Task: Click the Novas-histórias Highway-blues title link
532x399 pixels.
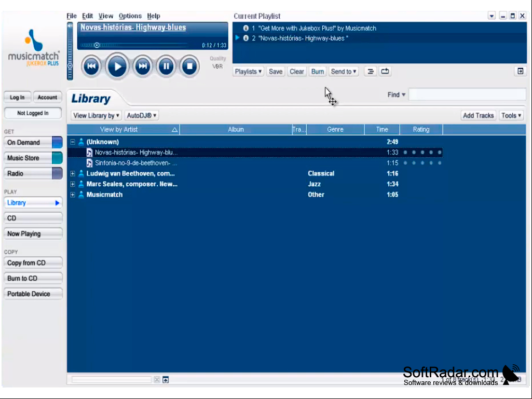Action: tap(133, 27)
